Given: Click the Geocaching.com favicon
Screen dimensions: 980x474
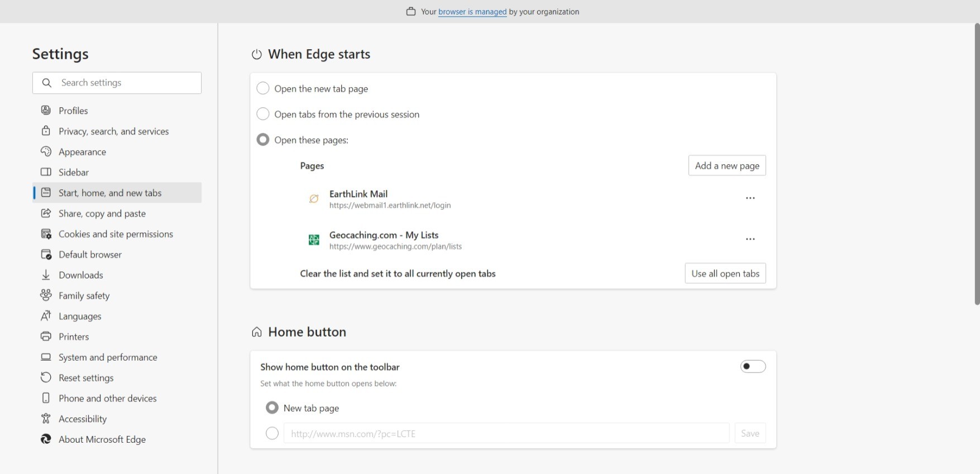Looking at the screenshot, I should pos(314,240).
